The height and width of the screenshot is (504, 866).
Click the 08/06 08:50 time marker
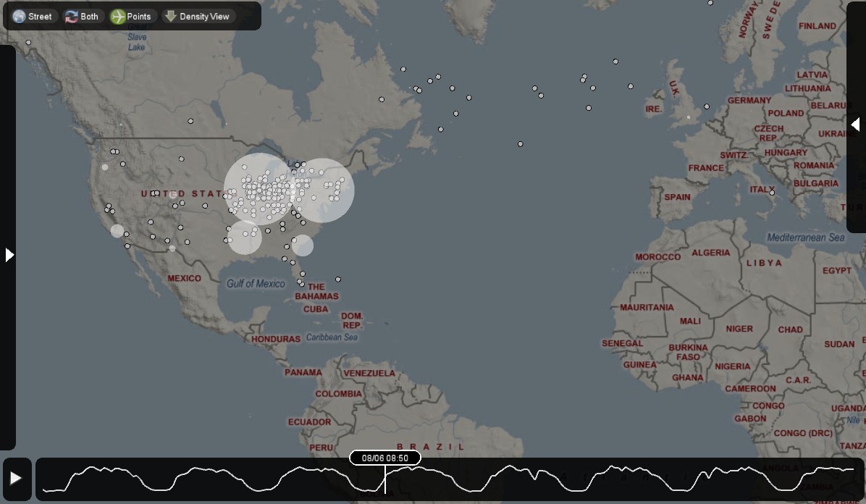click(x=385, y=458)
